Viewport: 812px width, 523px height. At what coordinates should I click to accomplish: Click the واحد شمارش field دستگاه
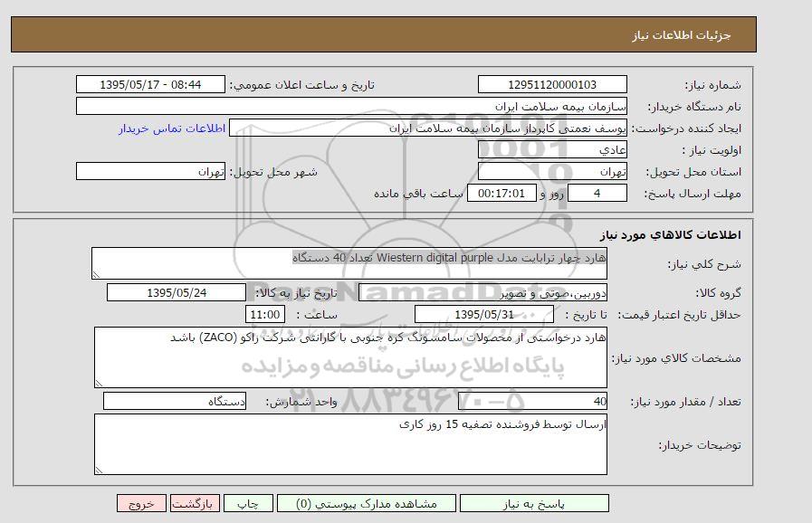pos(175,402)
